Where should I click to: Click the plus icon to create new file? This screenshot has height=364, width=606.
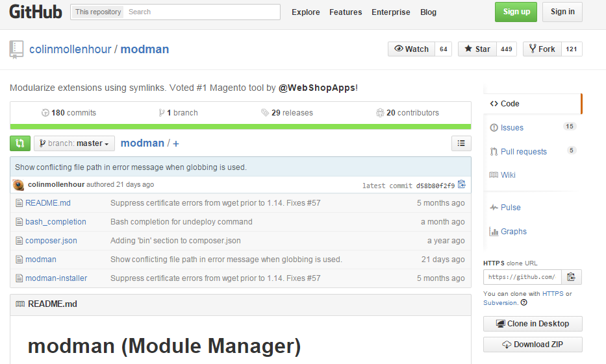click(176, 143)
